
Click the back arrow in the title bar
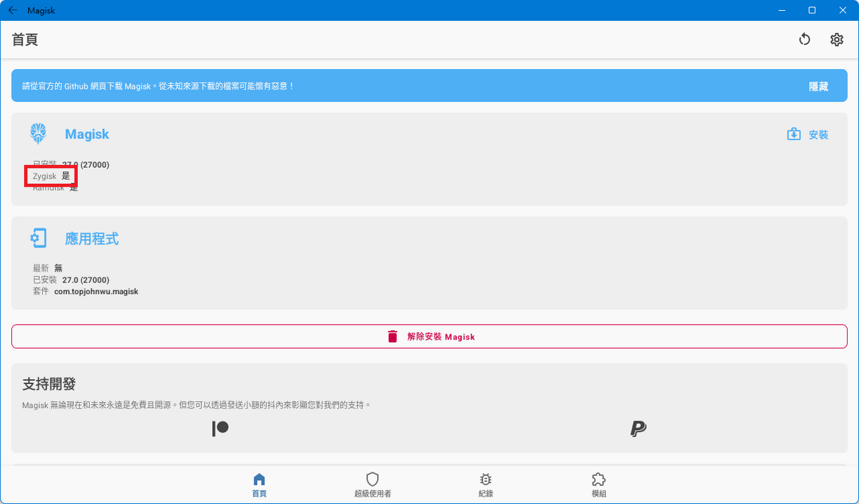point(13,10)
